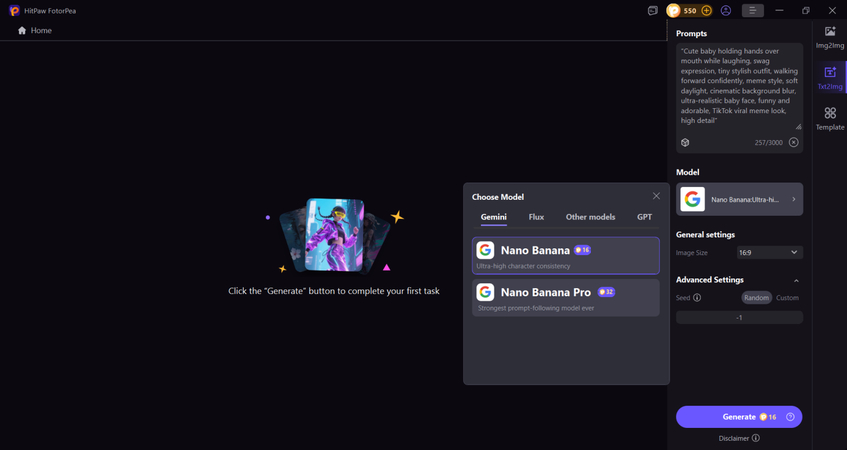
Task: Switch to the Gemini model tab
Action: tap(494, 217)
